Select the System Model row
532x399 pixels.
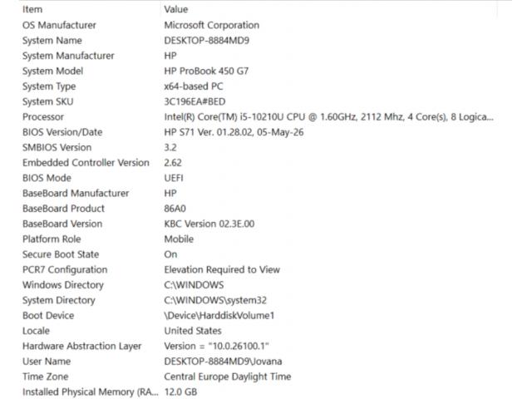[x=258, y=71]
